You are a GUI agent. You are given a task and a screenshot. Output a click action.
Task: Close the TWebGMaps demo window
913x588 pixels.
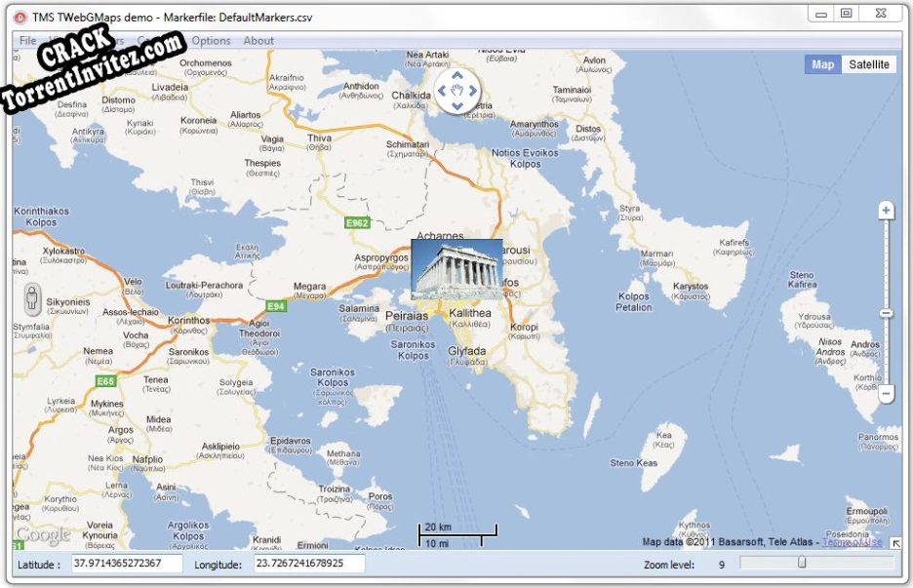881,14
